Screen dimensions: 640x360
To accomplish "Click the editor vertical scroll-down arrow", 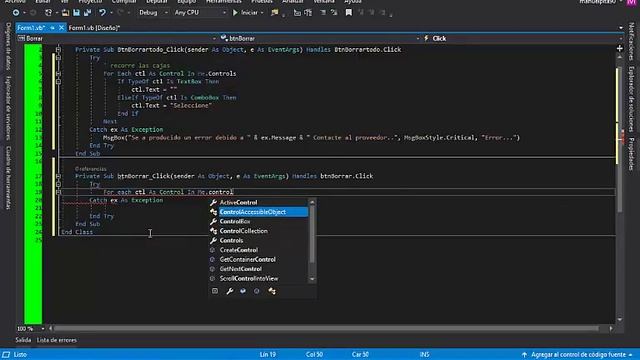I will [x=620, y=320].
